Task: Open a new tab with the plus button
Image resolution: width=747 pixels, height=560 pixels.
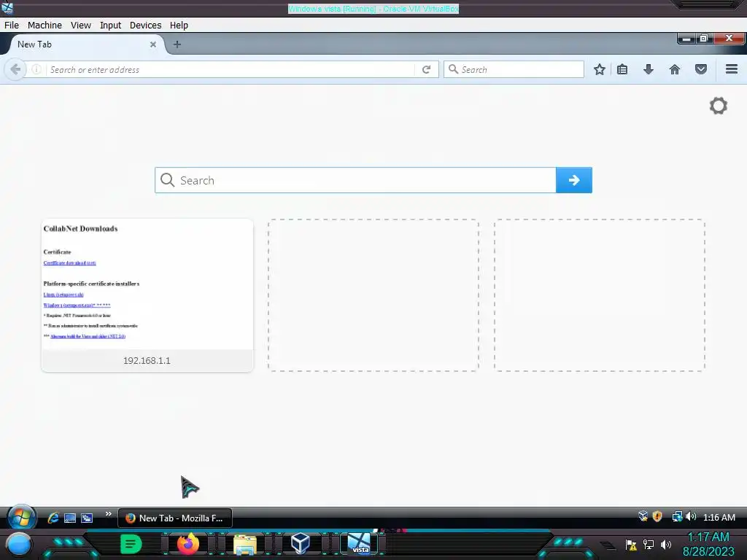Action: (x=177, y=44)
